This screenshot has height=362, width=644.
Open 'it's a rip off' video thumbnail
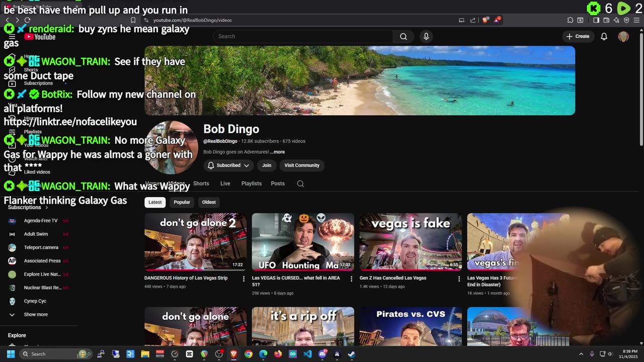pyautogui.click(x=303, y=326)
